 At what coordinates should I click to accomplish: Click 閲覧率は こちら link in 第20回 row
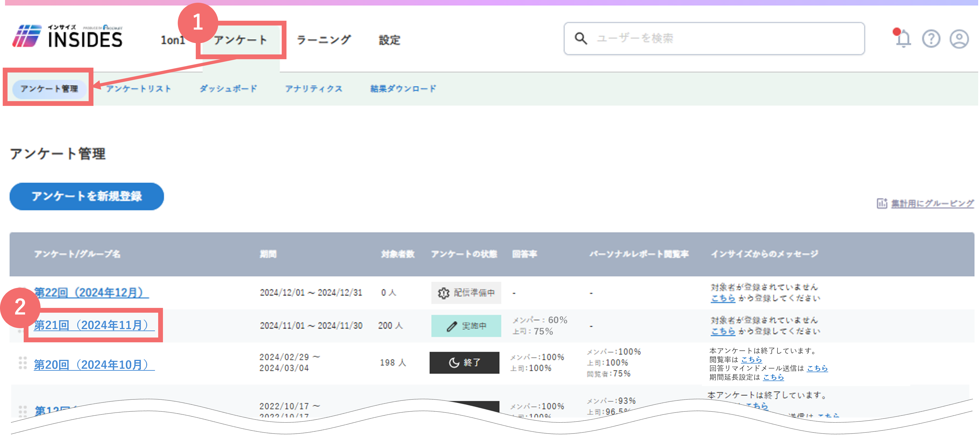pyautogui.click(x=751, y=359)
